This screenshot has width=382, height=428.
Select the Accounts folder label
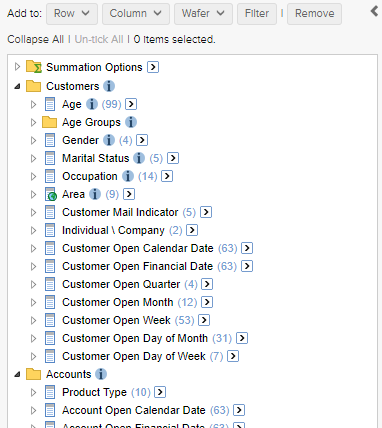coord(69,374)
